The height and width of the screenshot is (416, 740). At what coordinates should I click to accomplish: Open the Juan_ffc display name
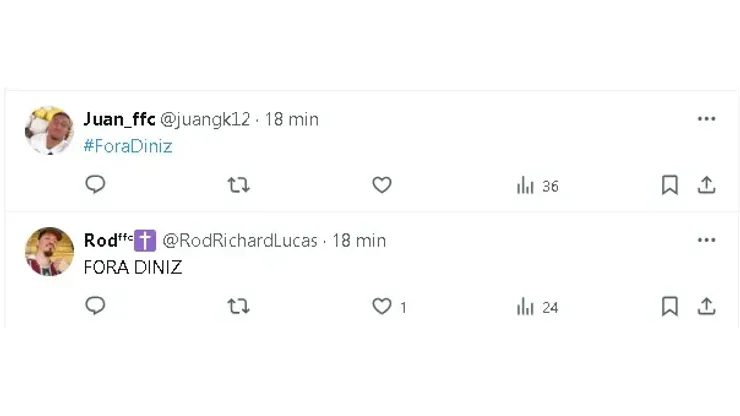click(119, 120)
